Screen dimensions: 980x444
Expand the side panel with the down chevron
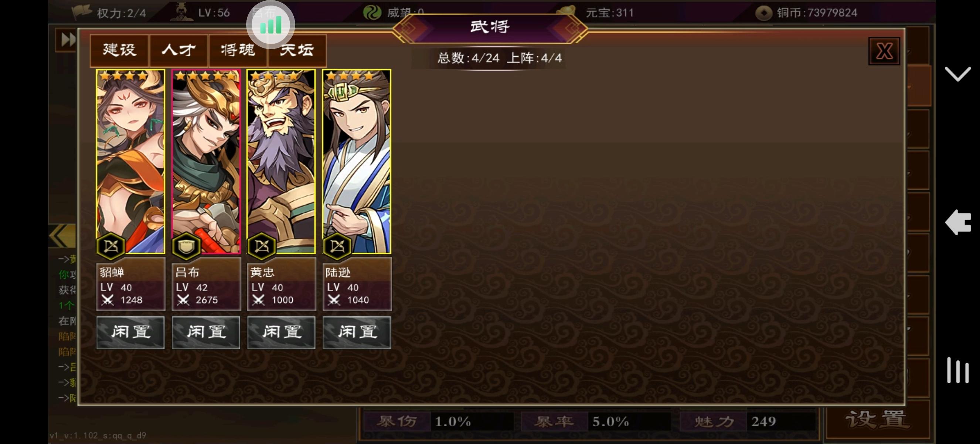[x=957, y=74]
